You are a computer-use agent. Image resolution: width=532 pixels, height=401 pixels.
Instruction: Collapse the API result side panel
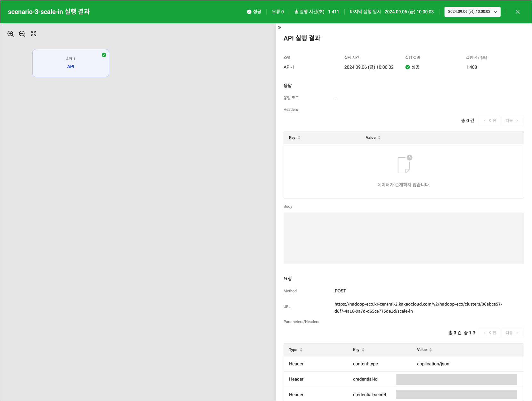[279, 27]
